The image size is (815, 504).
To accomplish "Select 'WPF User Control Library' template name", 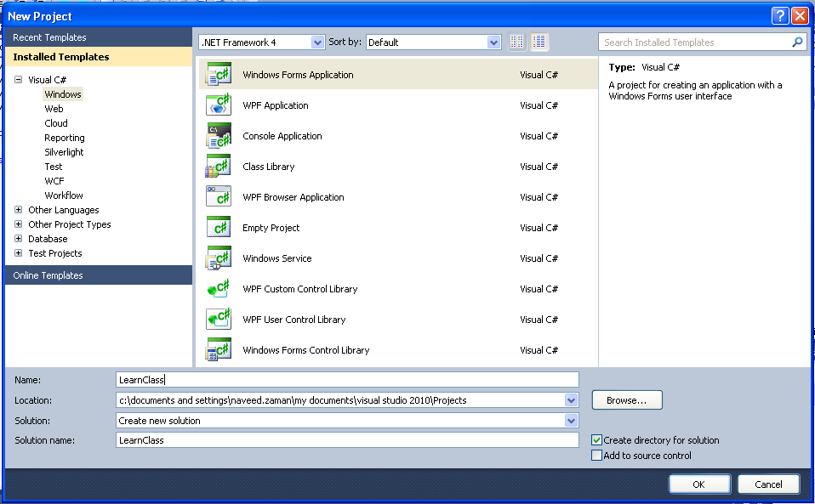I will click(294, 320).
